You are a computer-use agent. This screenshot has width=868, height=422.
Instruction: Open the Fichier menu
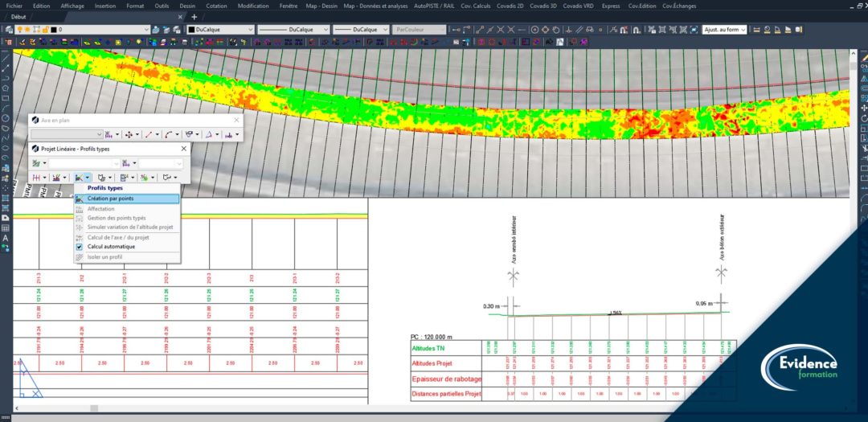coord(14,6)
